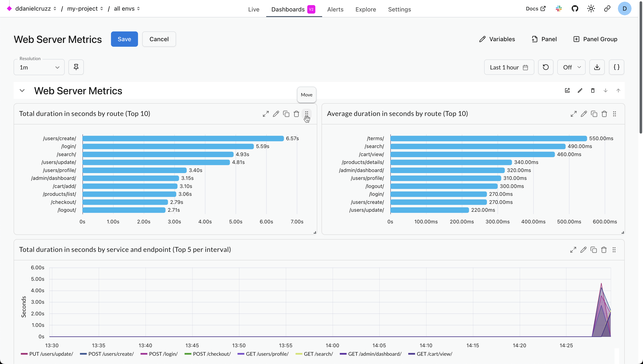Duplicate the Total duration by service panel

[593, 250]
